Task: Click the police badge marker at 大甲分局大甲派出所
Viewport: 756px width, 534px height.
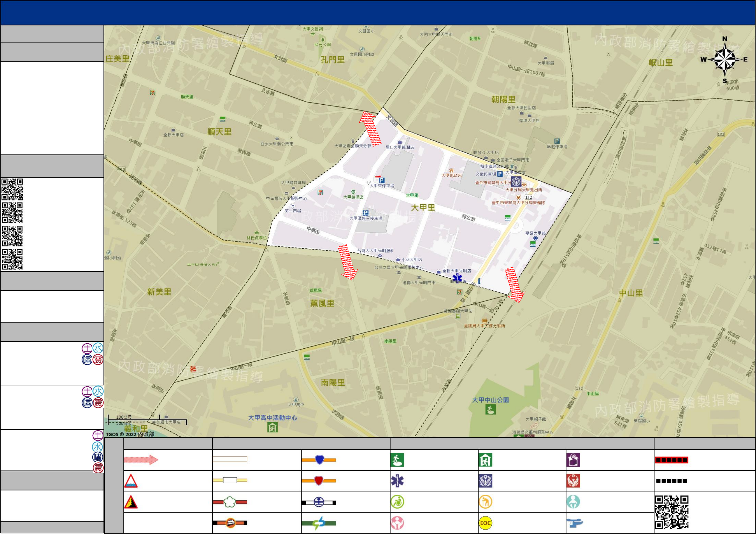Action: coord(516,181)
